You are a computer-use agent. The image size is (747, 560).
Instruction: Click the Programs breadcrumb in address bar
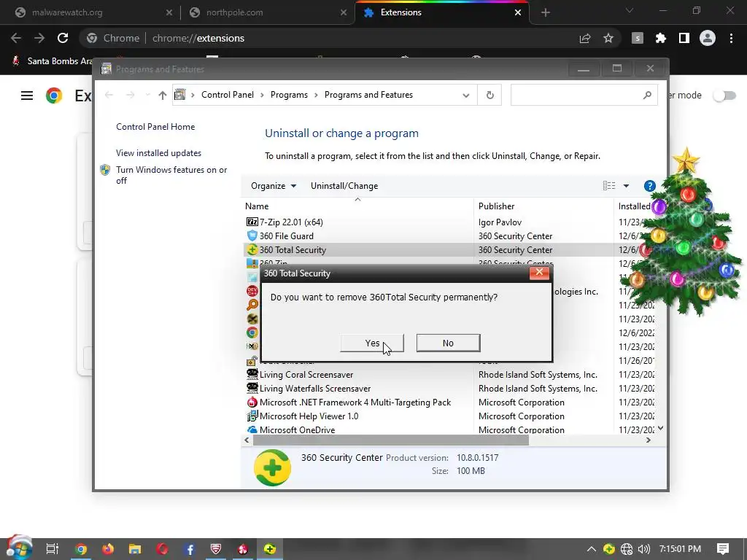(289, 95)
